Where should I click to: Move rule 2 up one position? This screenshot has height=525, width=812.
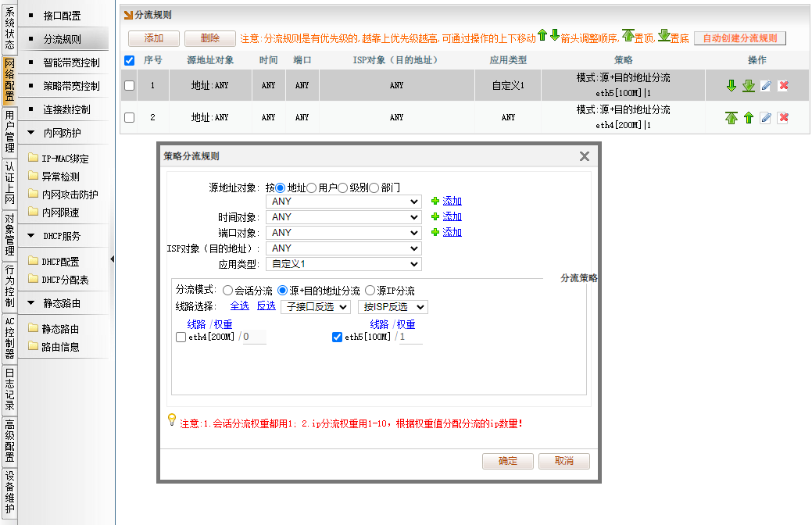749,117
